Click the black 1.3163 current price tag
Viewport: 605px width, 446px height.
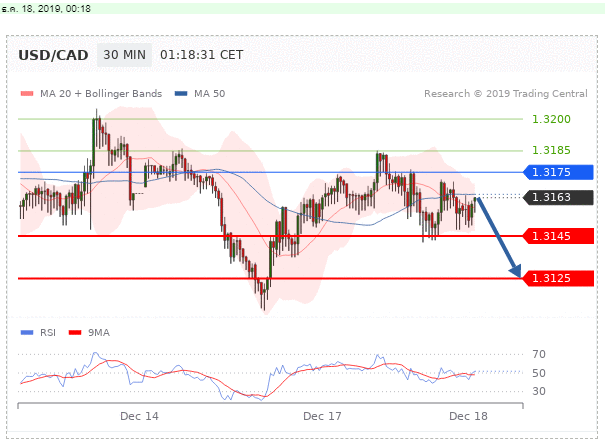tap(558, 197)
